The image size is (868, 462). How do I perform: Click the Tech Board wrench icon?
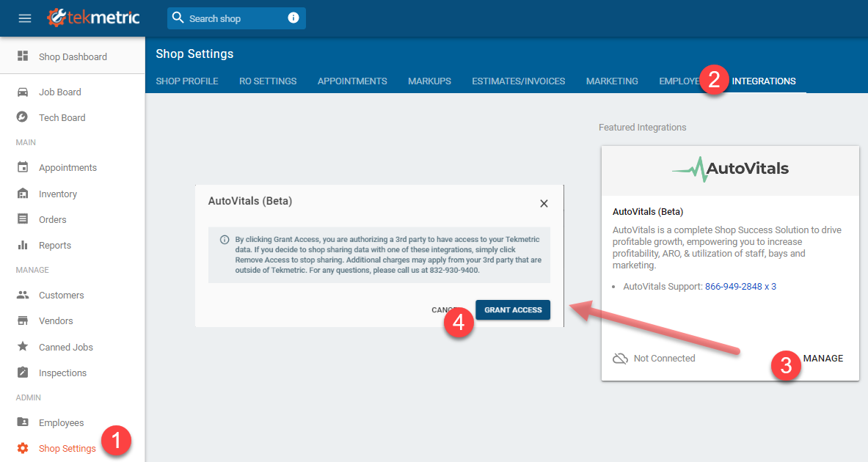22,117
